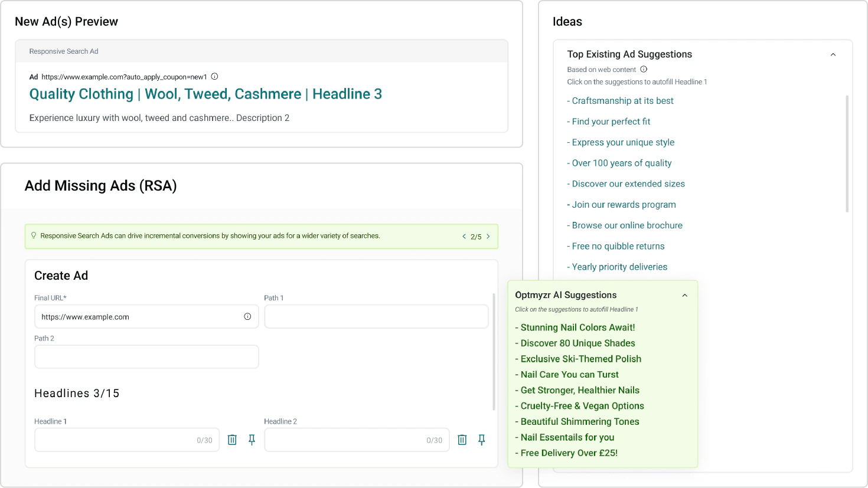This screenshot has width=868, height=488.
Task: Go to previous tip in the banner
Action: point(464,237)
